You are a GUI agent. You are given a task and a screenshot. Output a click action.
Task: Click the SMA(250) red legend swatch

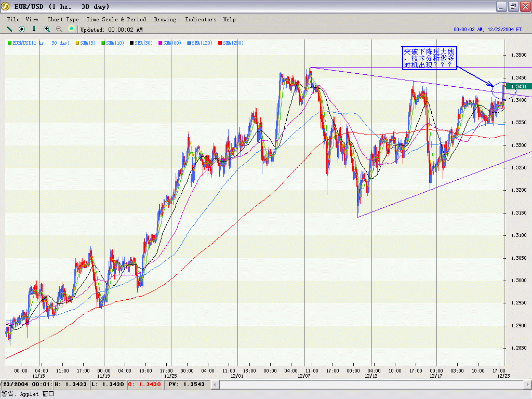(220, 43)
